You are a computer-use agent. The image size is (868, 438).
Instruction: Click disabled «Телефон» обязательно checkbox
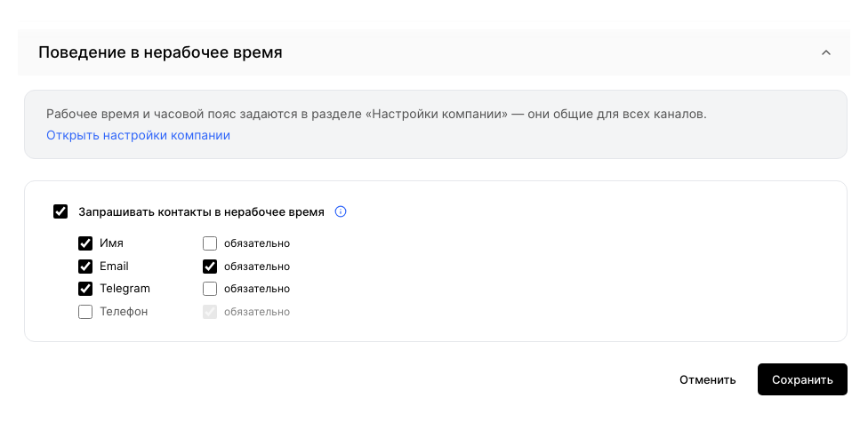pos(210,312)
